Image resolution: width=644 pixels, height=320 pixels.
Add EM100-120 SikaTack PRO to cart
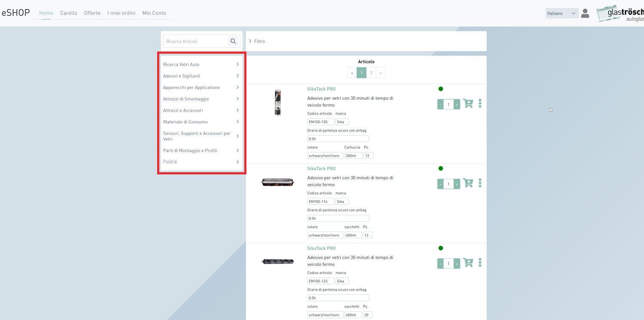[468, 104]
